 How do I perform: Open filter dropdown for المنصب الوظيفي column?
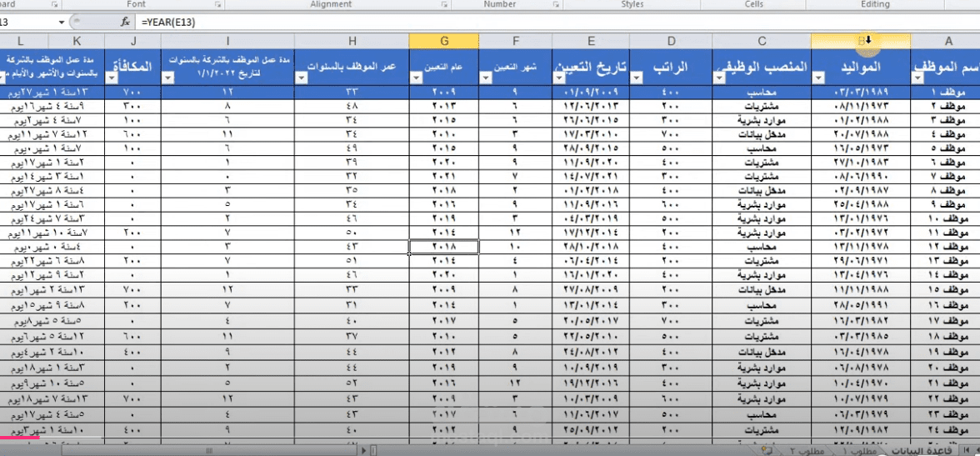tap(719, 78)
